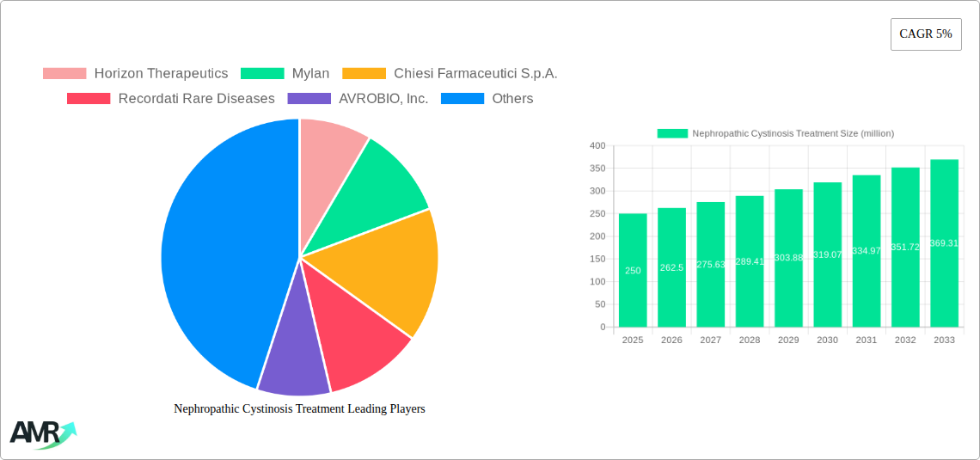
Task: Click the 2029 bar showing 303.88
Action: point(788,258)
